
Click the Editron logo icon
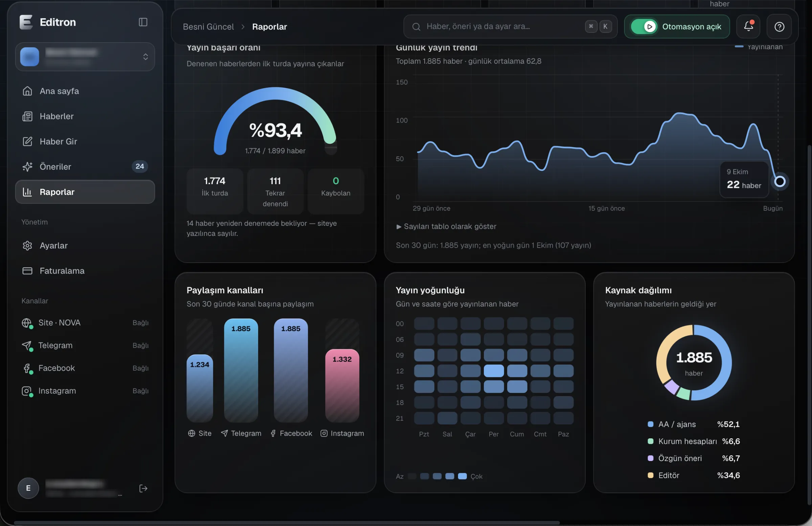tap(26, 22)
